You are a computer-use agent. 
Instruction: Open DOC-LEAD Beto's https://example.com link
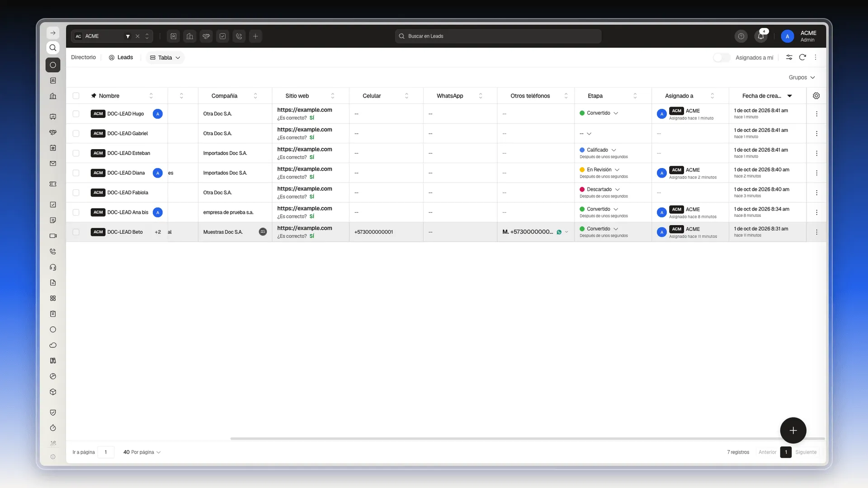coord(305,228)
